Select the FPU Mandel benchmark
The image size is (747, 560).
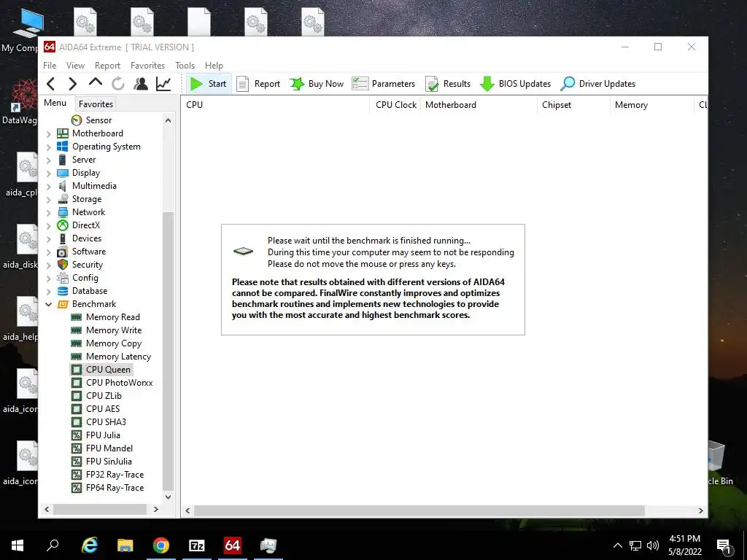(102, 448)
